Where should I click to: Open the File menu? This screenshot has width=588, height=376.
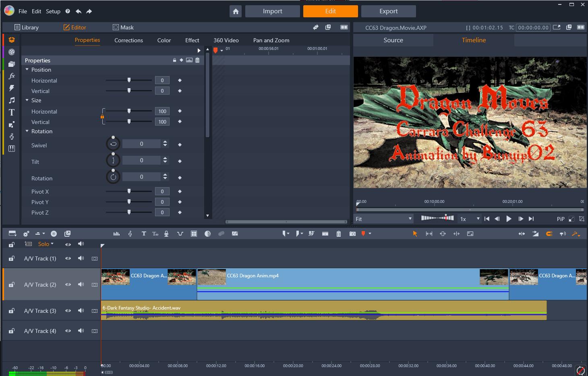tap(23, 11)
